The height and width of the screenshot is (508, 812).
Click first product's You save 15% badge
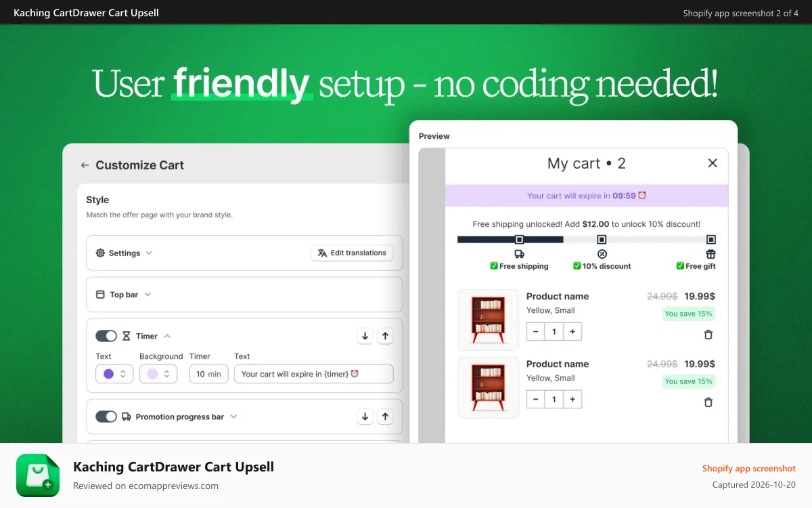pos(688,314)
